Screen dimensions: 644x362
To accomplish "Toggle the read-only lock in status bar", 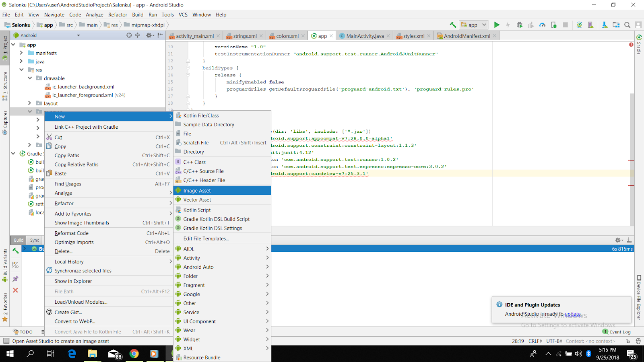I will pos(628,341).
